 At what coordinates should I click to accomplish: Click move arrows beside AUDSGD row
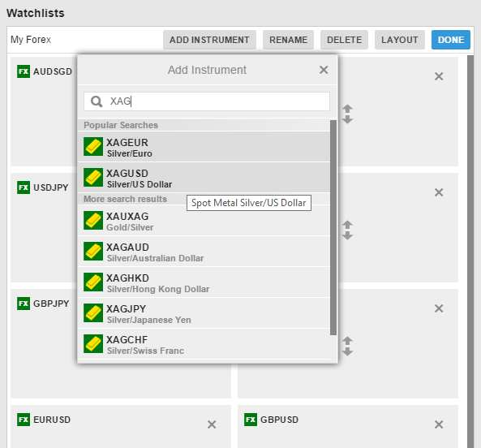tap(347, 114)
